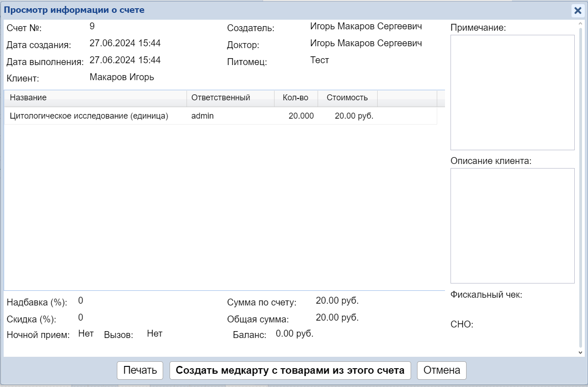The width and height of the screenshot is (588, 387).
Task: Click the Печать button
Action: 140,371
